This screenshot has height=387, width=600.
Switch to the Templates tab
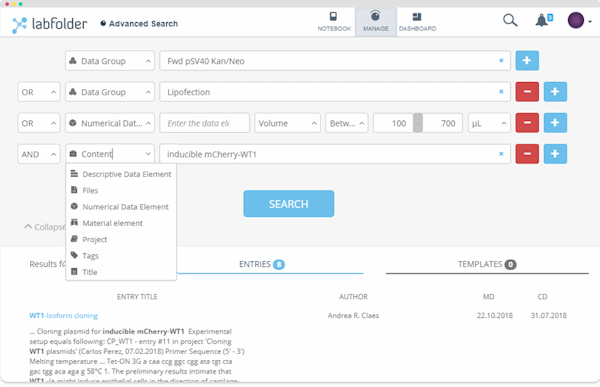click(487, 264)
